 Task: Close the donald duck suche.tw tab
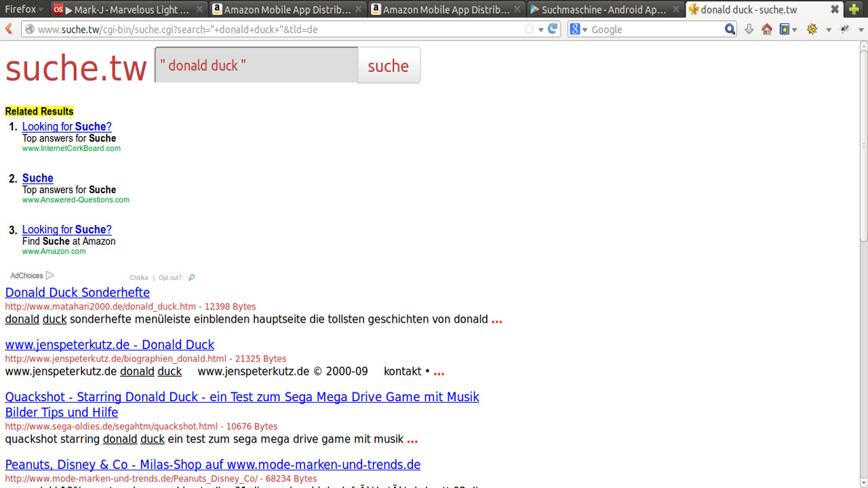click(835, 9)
